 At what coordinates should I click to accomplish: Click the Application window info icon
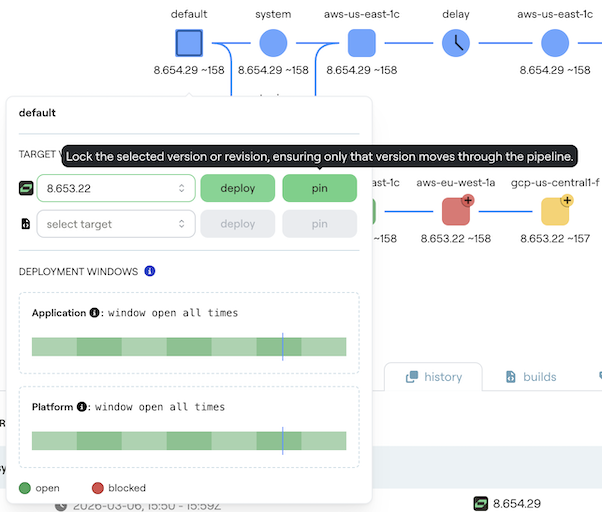point(95,313)
